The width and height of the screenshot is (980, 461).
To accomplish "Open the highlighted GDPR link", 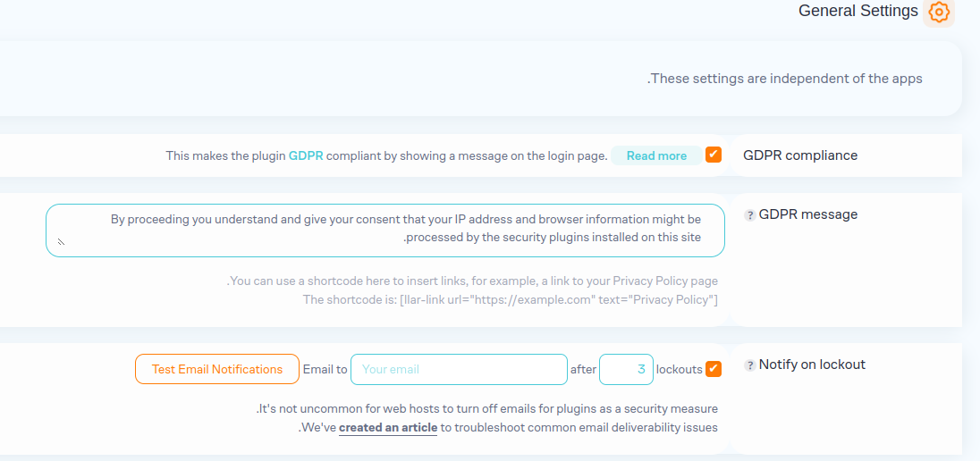I will coord(306,155).
